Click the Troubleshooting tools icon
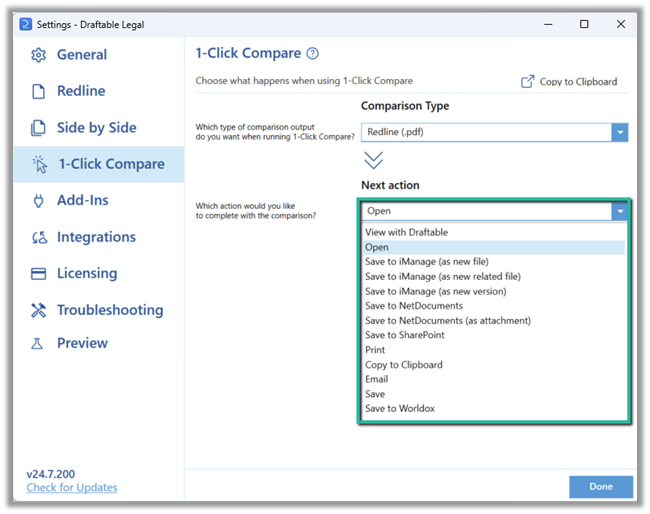Image resolution: width=650 pixels, height=514 pixels. point(39,310)
